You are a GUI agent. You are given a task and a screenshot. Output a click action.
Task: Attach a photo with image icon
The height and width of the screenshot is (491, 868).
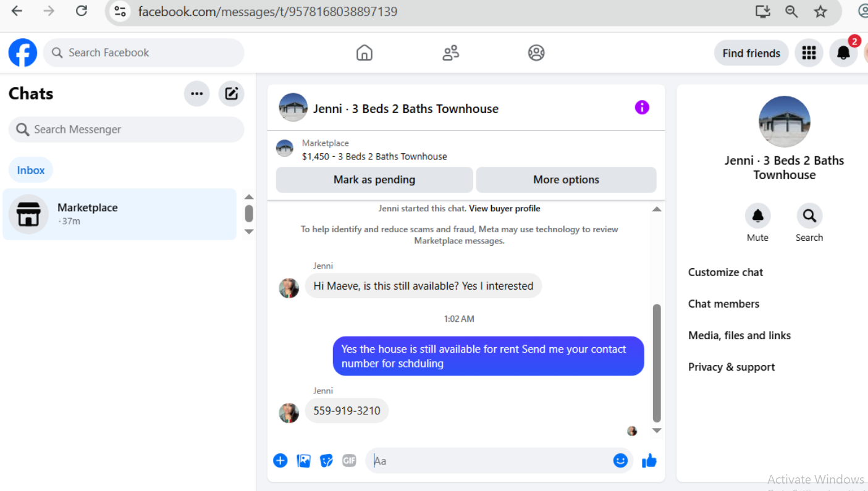[303, 460]
